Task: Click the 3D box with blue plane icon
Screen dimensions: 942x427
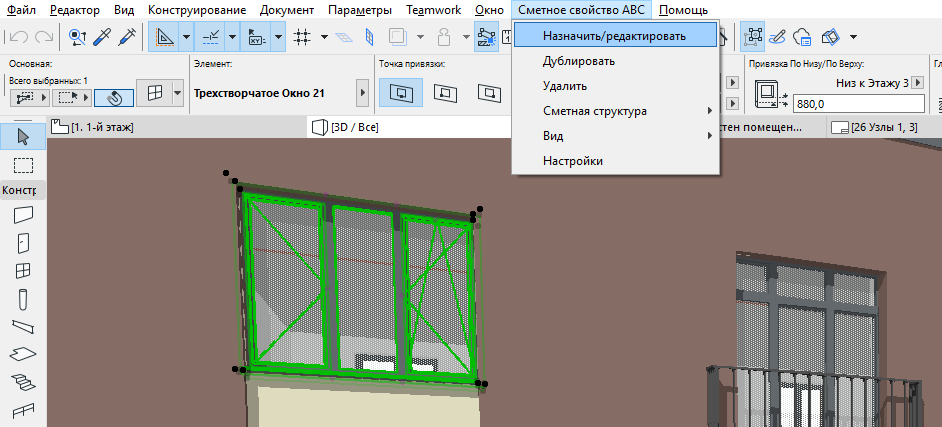Action: coord(830,37)
